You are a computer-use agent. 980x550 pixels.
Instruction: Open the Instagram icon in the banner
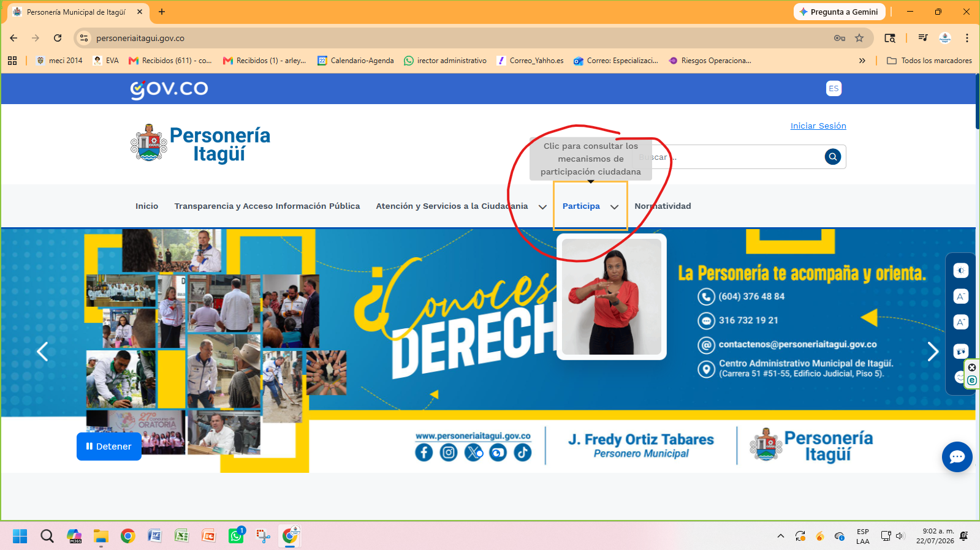coord(449,453)
